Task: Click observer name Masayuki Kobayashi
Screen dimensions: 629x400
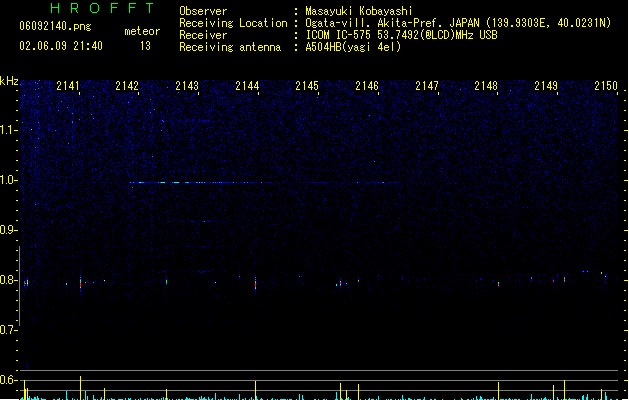Action: (x=359, y=11)
